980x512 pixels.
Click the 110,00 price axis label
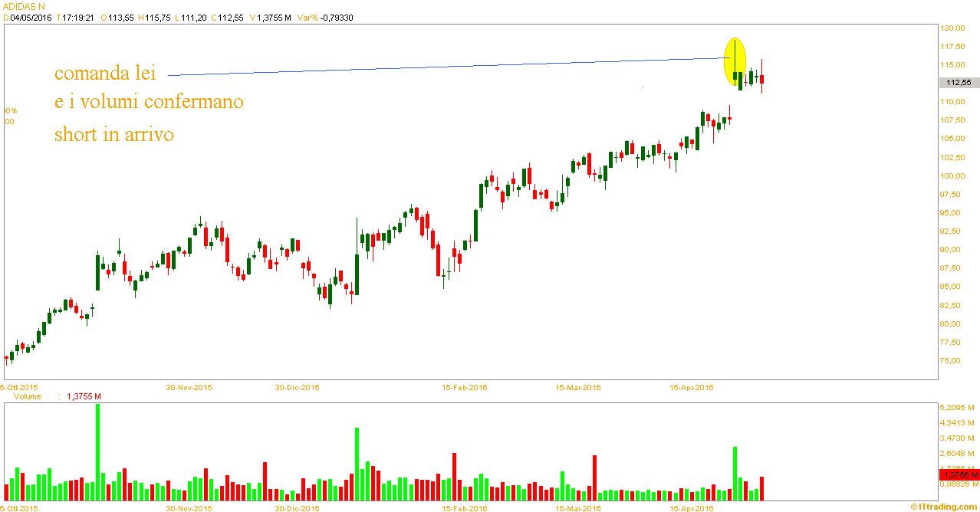[952, 102]
